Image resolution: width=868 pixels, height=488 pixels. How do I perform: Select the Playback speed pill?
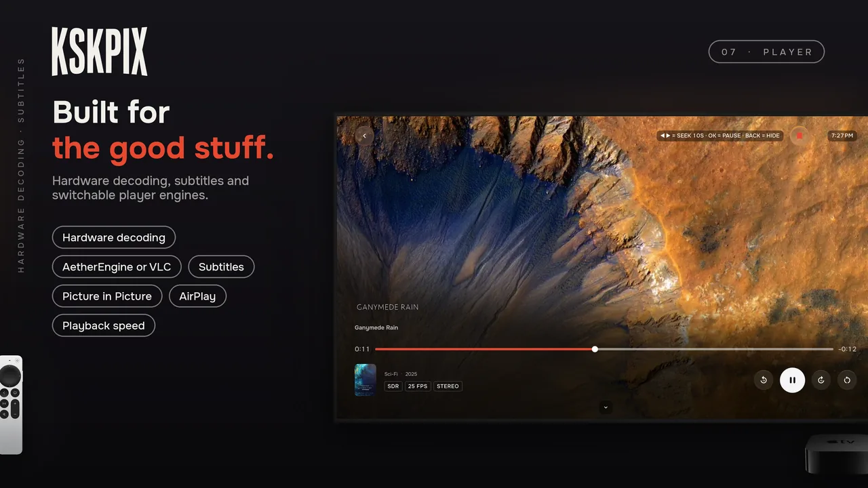click(x=104, y=326)
